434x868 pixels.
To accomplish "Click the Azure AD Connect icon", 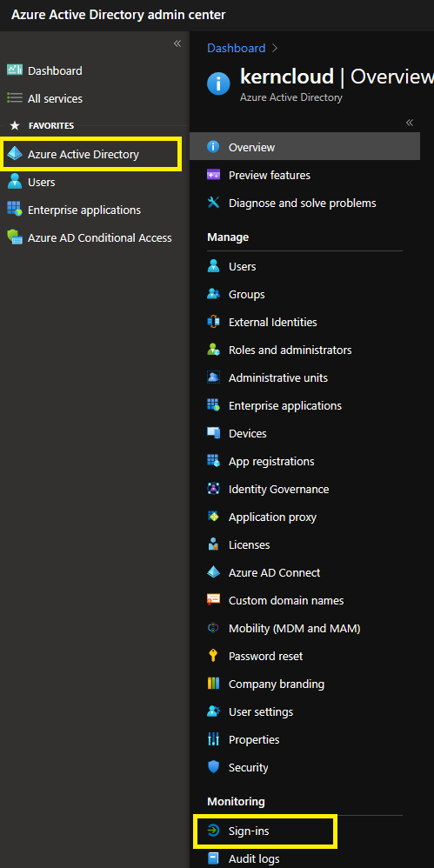I will coord(213,572).
